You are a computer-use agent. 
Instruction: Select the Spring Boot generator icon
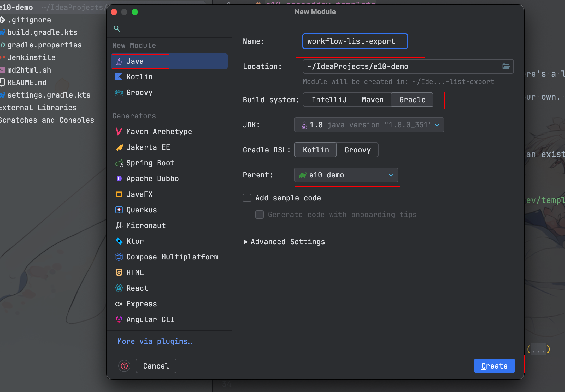click(119, 163)
